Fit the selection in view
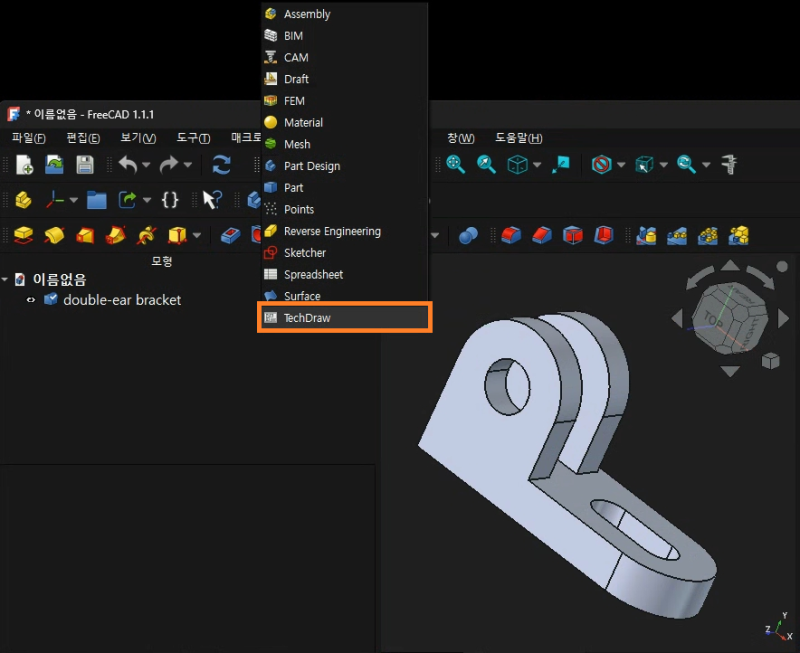The height and width of the screenshot is (653, 800). [x=486, y=164]
